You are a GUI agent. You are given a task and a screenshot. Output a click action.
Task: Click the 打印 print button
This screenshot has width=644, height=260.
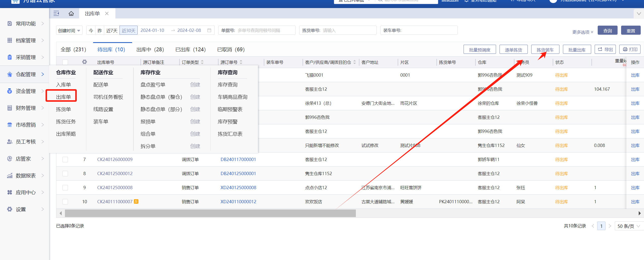630,49
